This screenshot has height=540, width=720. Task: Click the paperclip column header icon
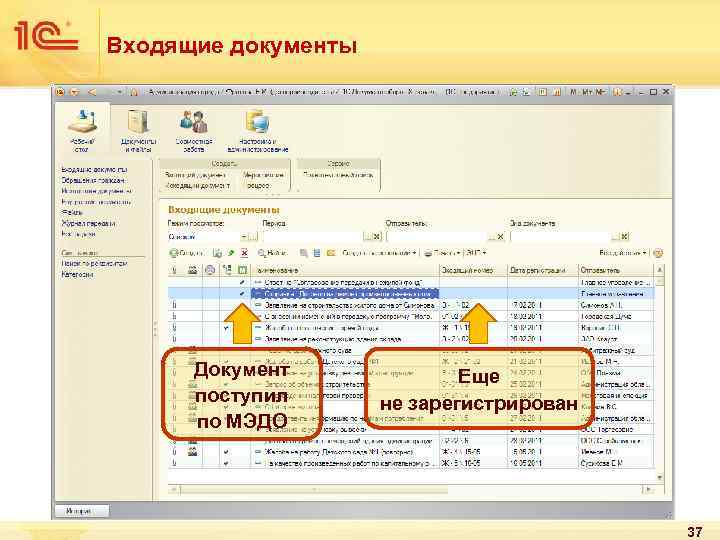174,270
